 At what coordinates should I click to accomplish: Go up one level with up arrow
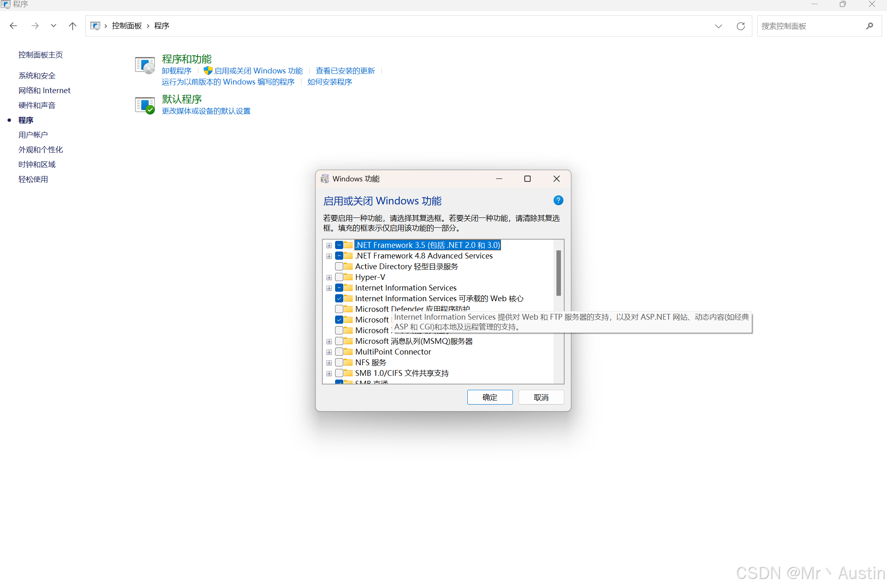point(72,26)
